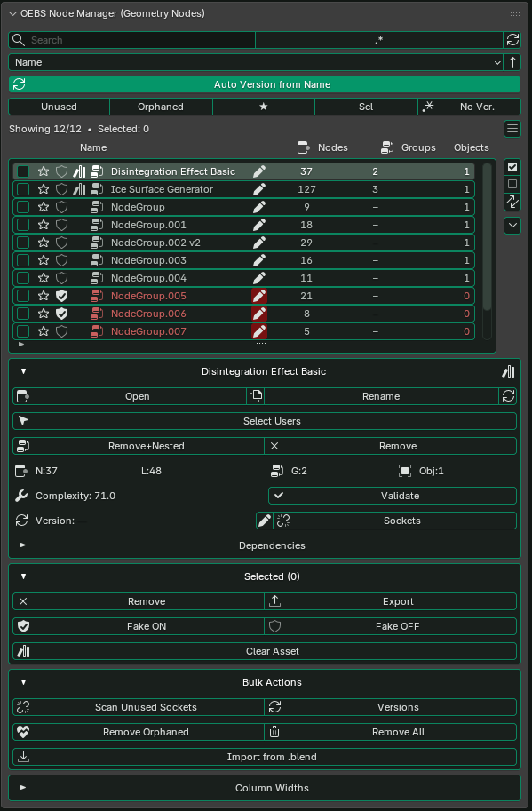Screen dimensions: 532x811
Task: Select the NodeGroup row name
Action: (x=138, y=207)
